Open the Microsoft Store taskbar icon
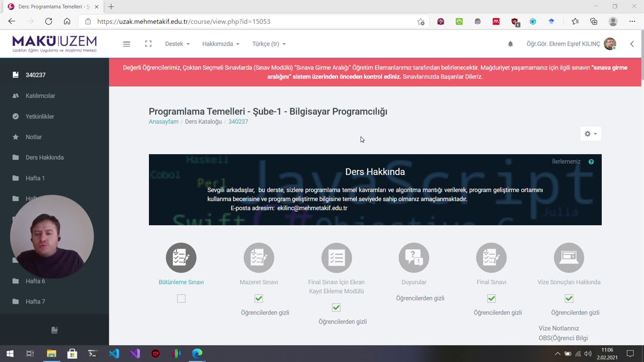The width and height of the screenshot is (644, 362). (72, 353)
